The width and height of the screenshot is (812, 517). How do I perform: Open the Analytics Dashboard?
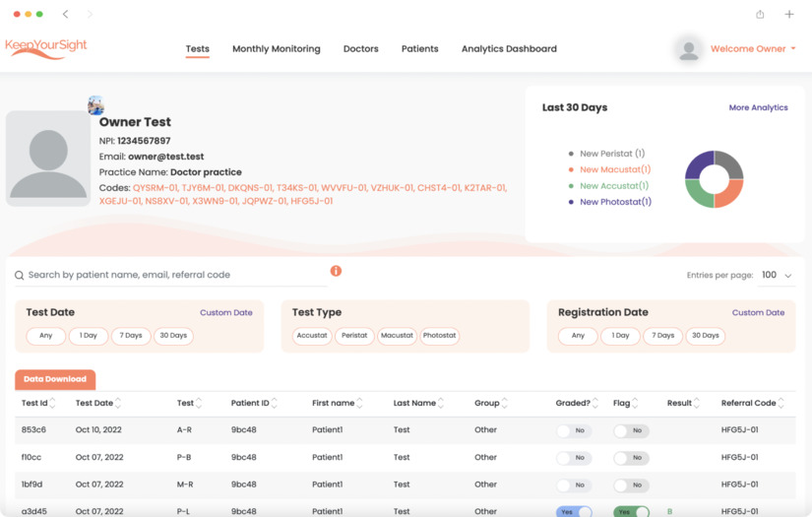[509, 48]
